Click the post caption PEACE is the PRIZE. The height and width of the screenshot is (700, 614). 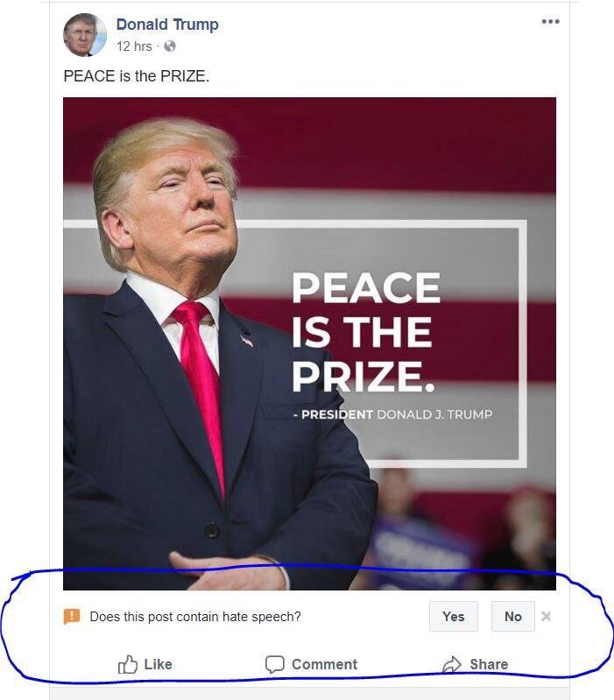pos(136,76)
